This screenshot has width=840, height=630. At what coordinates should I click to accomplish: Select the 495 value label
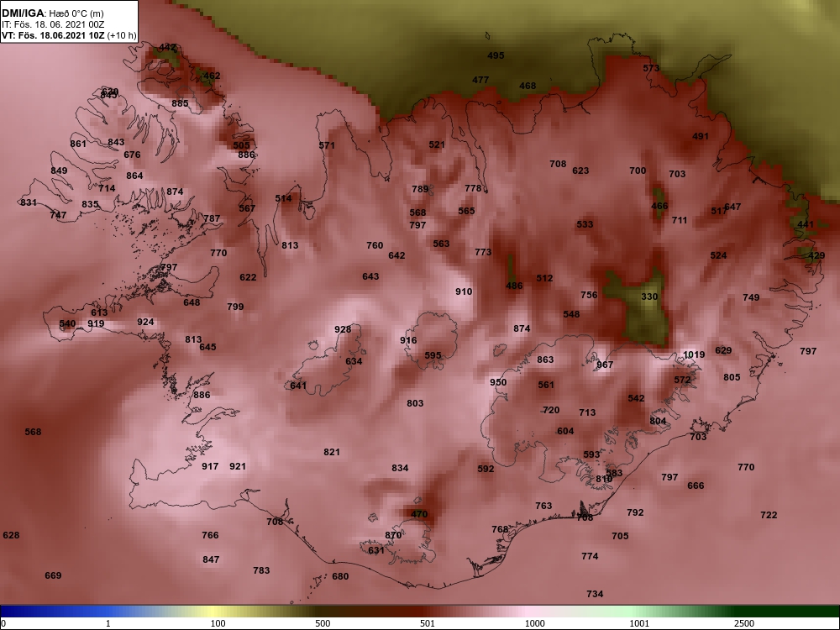pos(496,55)
